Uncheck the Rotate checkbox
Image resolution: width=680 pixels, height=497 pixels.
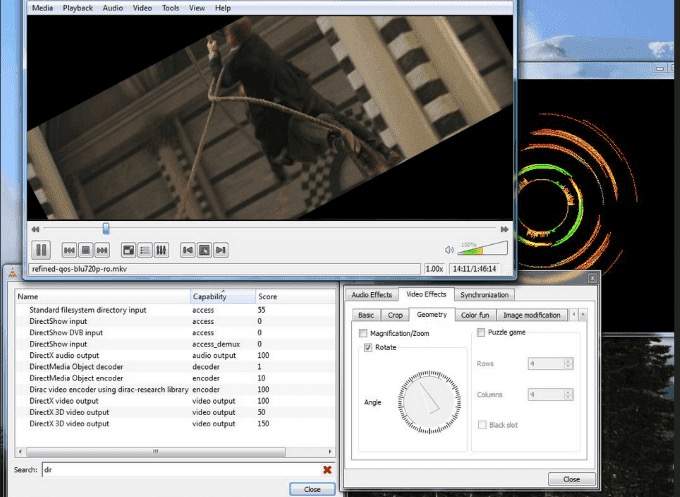point(369,348)
